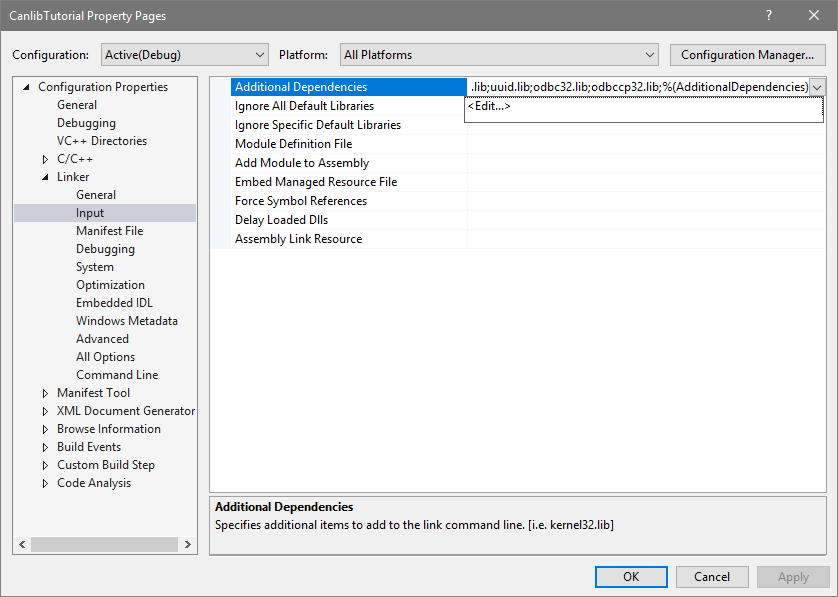Click the Cancel button
The width and height of the screenshot is (838, 597).
[712, 576]
